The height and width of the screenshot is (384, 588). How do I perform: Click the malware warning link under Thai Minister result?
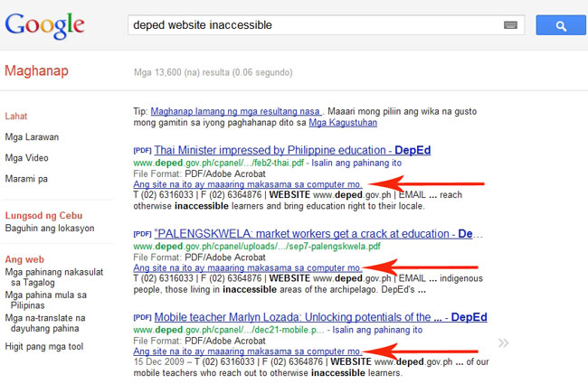[x=248, y=184]
